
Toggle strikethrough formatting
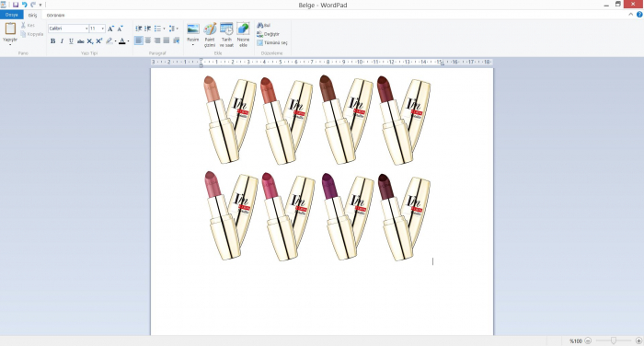tap(81, 41)
